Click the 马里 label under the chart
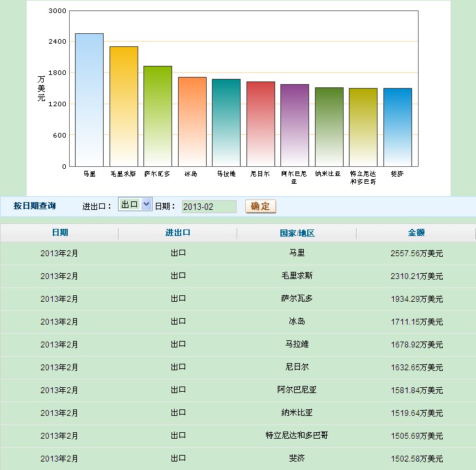The image size is (476, 470). click(89, 174)
